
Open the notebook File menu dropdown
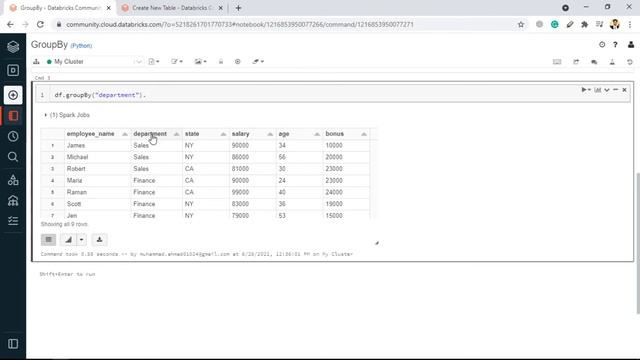point(154,62)
